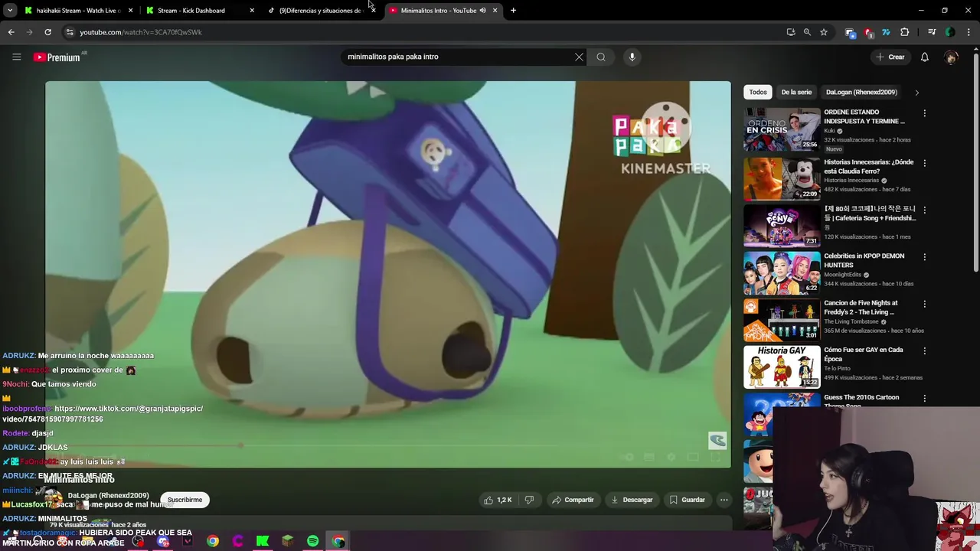Open the Minecraft icon in the taskbar

(288, 541)
